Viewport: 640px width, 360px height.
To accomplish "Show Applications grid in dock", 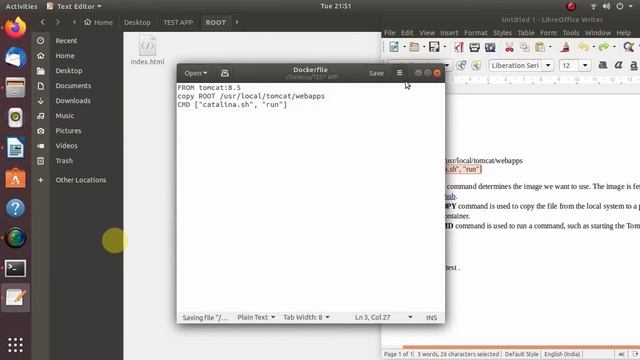I will pyautogui.click(x=16, y=345).
